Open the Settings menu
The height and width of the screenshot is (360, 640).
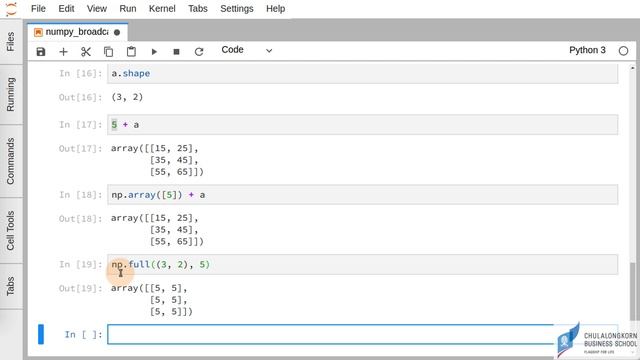coord(237,9)
